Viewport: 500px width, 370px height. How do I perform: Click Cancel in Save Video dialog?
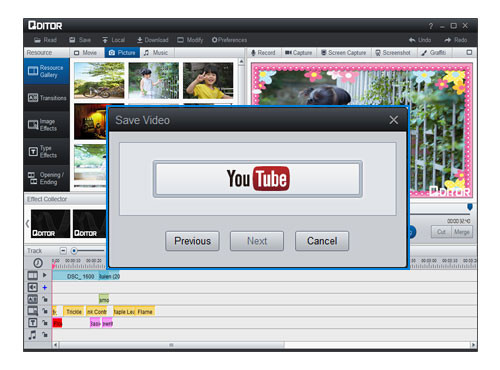(322, 241)
